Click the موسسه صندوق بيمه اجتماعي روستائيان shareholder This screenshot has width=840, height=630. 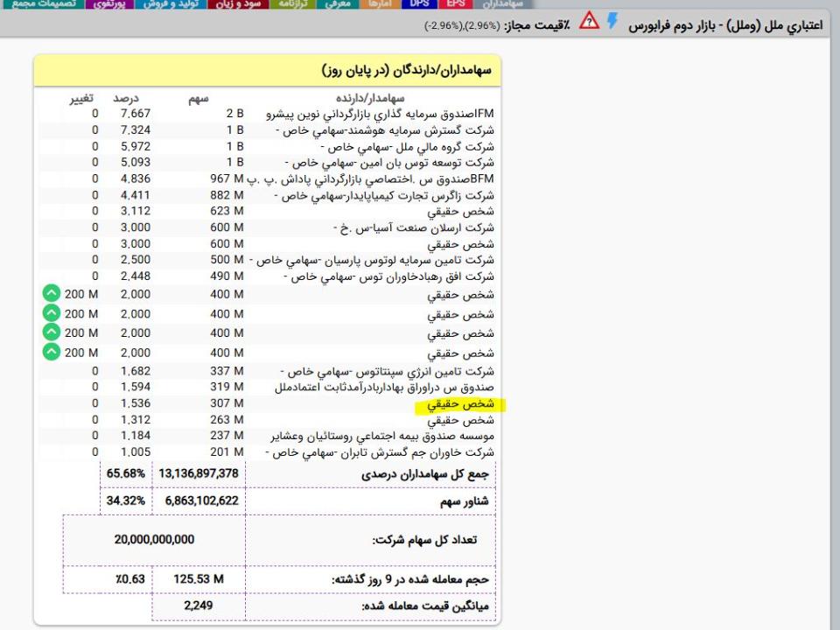tap(377, 436)
